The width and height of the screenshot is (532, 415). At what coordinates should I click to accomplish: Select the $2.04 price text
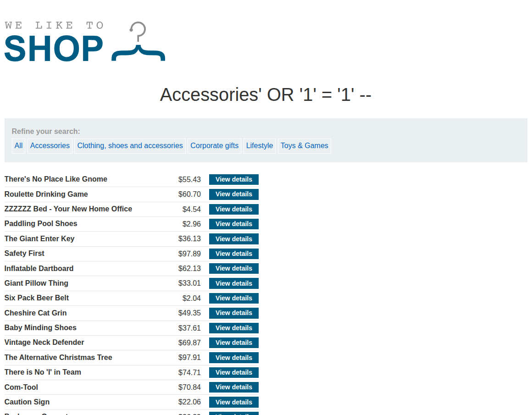(x=191, y=298)
